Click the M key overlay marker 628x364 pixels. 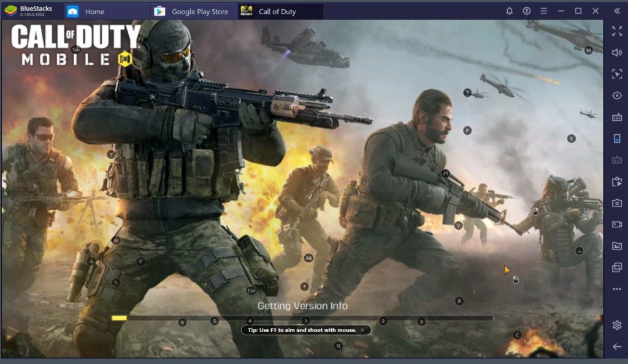click(x=588, y=50)
